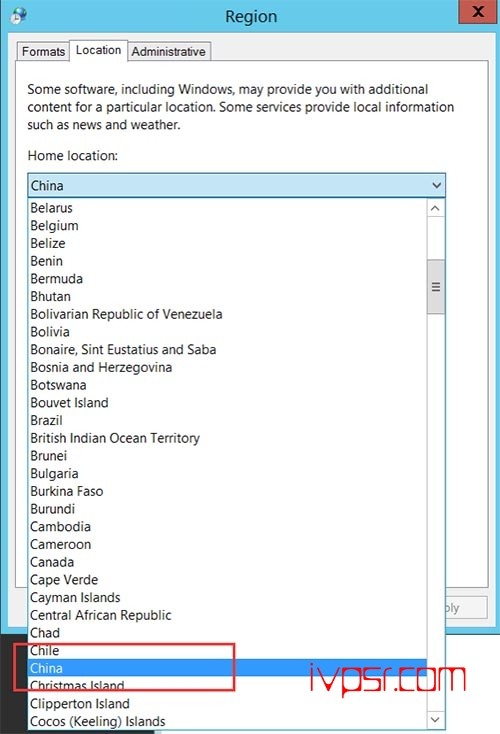
Task: Pick Christmas Island from the list
Action: [228, 686]
